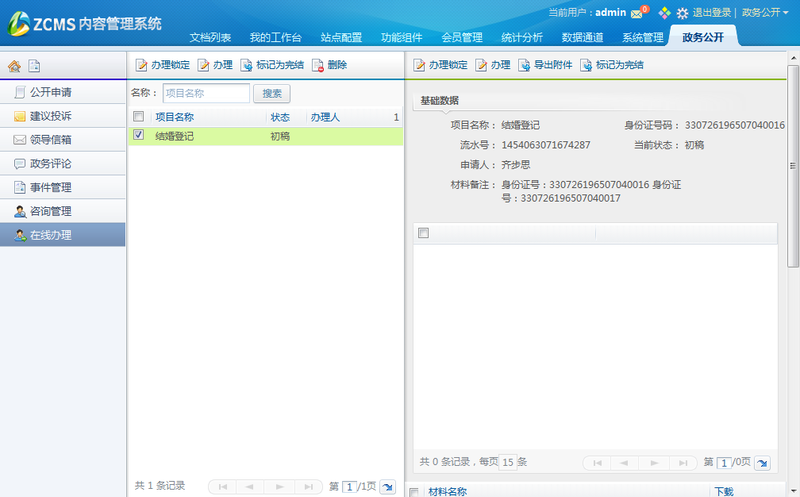
Task: Click the 退出登录 logout link
Action: click(712, 13)
